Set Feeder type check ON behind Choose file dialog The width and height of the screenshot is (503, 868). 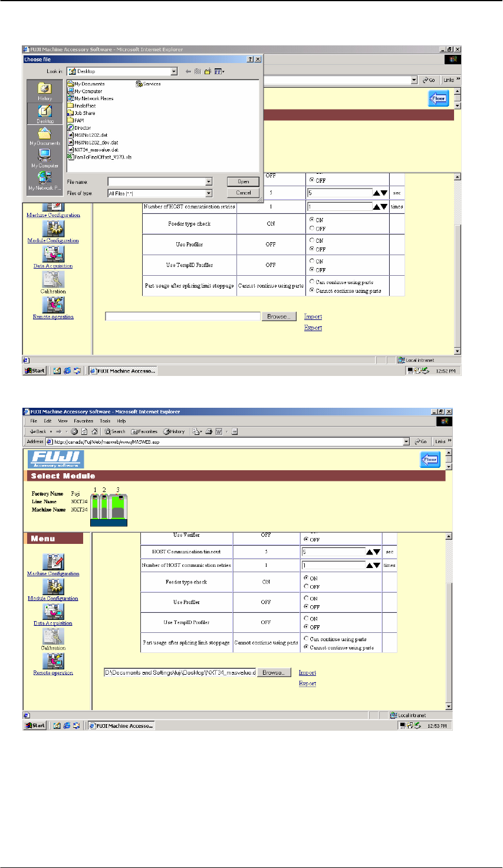[x=312, y=220]
